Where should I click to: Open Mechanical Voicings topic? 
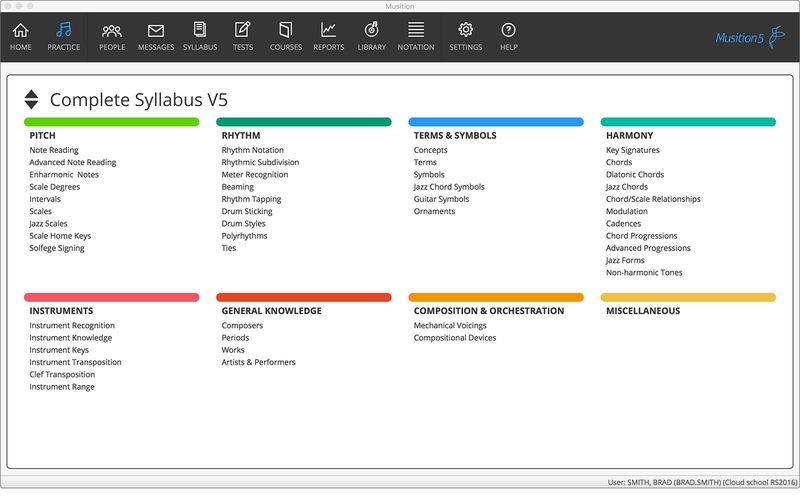coord(450,326)
